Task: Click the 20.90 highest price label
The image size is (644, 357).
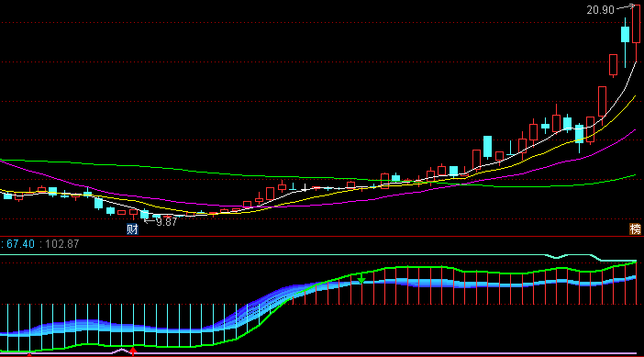Action: tap(601, 10)
